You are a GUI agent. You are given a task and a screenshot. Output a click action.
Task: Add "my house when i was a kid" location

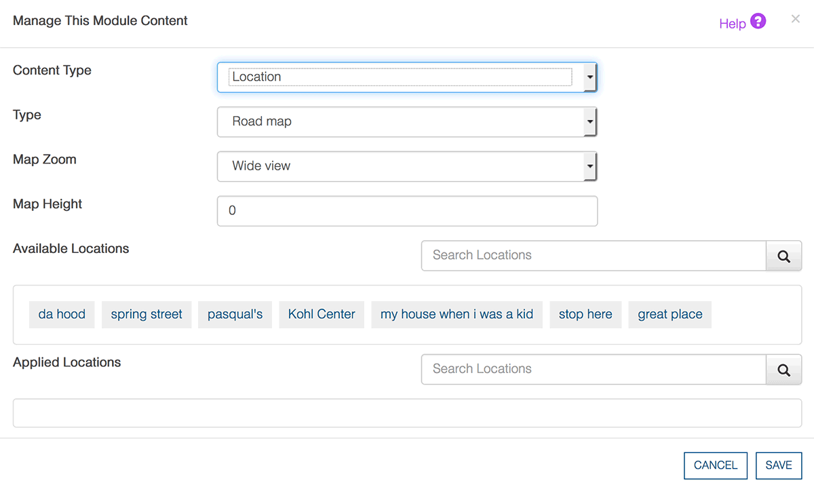(457, 315)
